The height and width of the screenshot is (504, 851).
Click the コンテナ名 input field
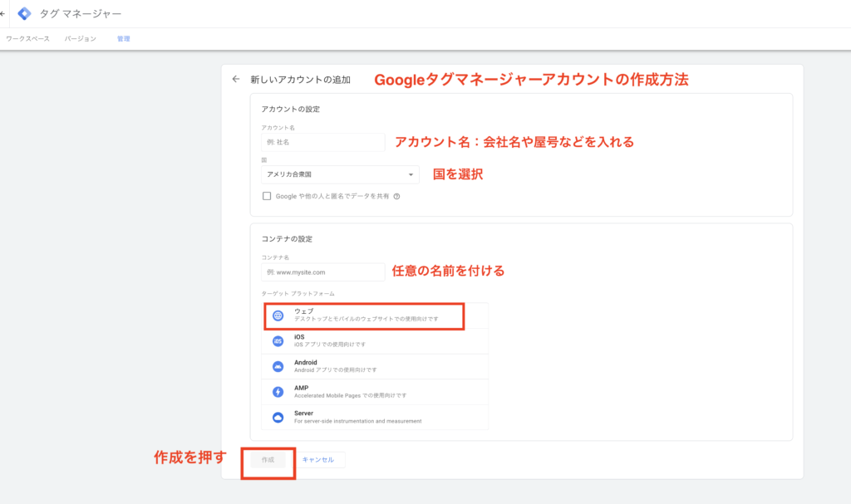(323, 272)
